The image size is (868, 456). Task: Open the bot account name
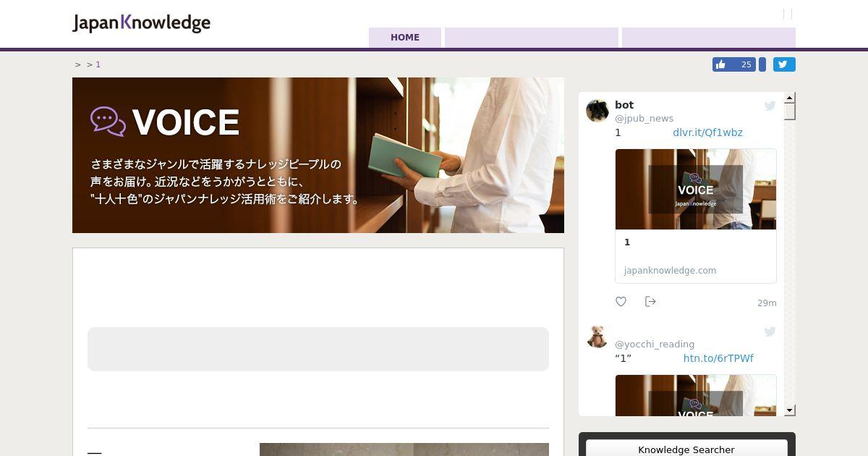click(x=624, y=105)
